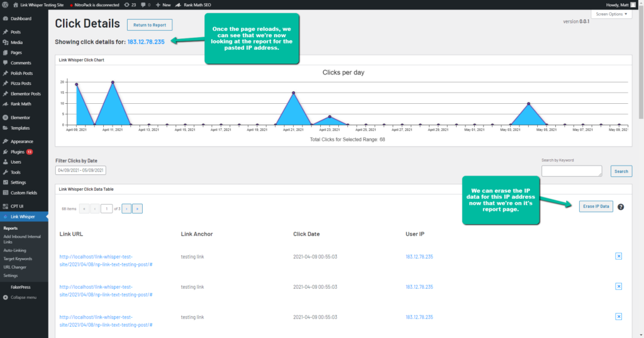Select Link Whisper in sidebar
This screenshot has width=644, height=338.
(24, 217)
